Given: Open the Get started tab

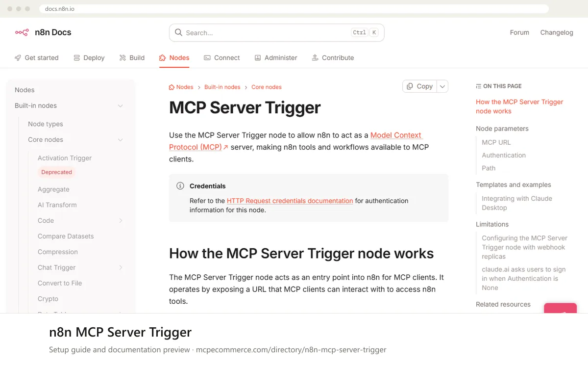Looking at the screenshot, I should (37, 58).
